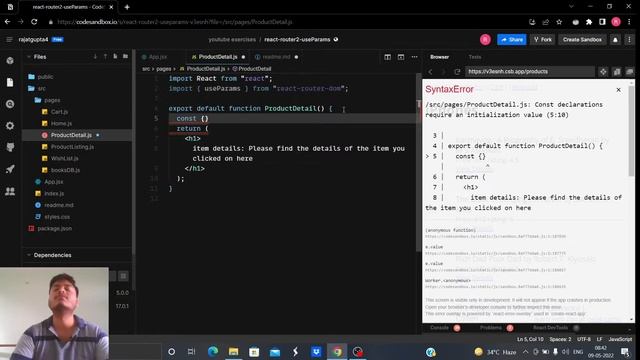Select the Tests preview tab
Viewport: 640px width, 360px height.
(x=475, y=57)
